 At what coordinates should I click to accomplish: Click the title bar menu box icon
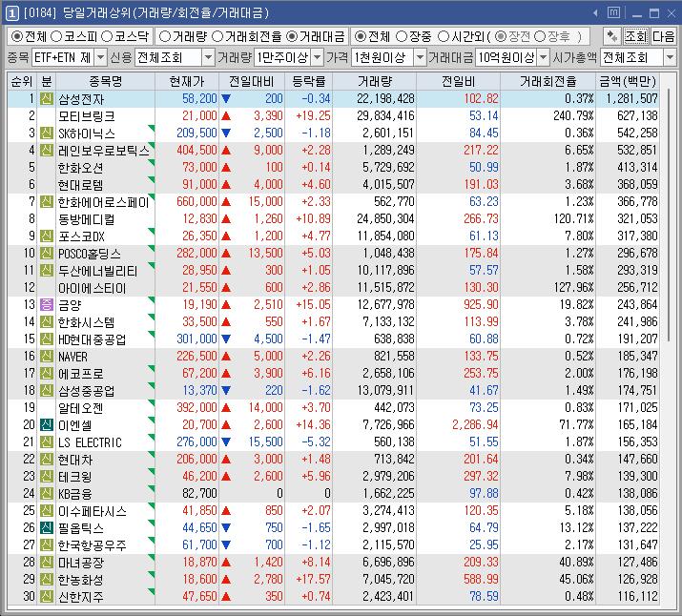click(613, 12)
